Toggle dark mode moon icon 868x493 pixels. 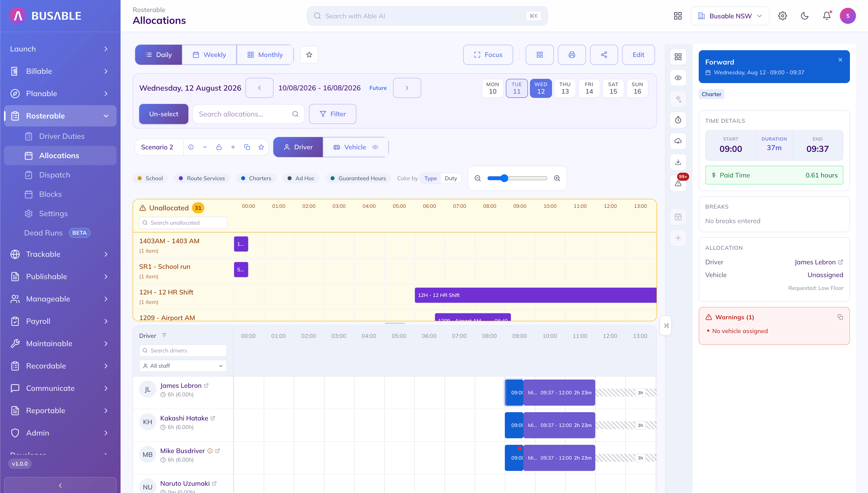tap(805, 16)
